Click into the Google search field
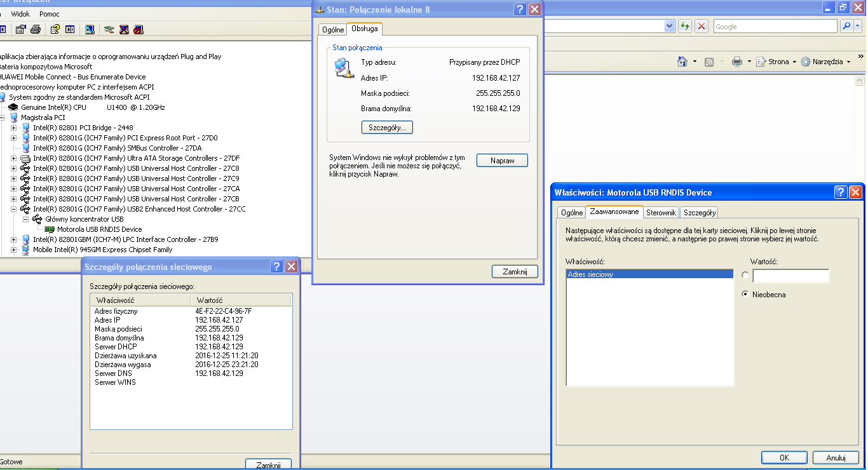 click(x=775, y=27)
